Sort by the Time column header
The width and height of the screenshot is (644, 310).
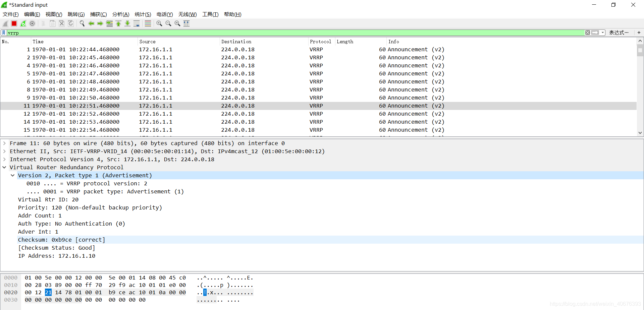84,42
